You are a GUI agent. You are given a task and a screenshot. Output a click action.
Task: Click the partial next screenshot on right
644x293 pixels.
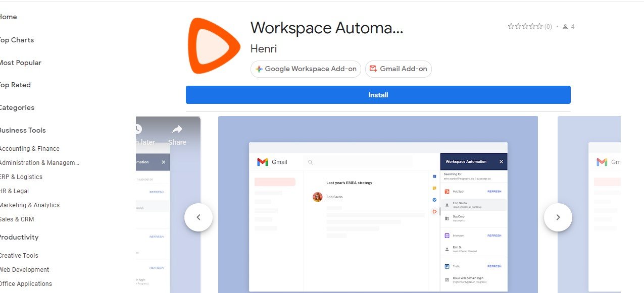[x=589, y=204]
